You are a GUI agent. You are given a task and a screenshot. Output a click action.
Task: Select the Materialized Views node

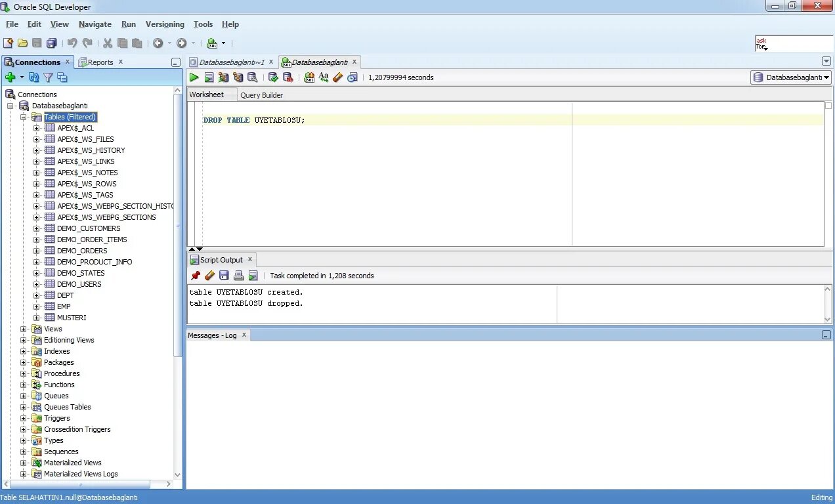point(72,463)
